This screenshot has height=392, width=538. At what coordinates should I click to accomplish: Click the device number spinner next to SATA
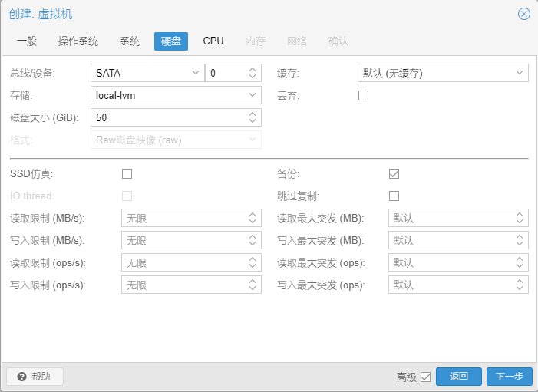252,73
